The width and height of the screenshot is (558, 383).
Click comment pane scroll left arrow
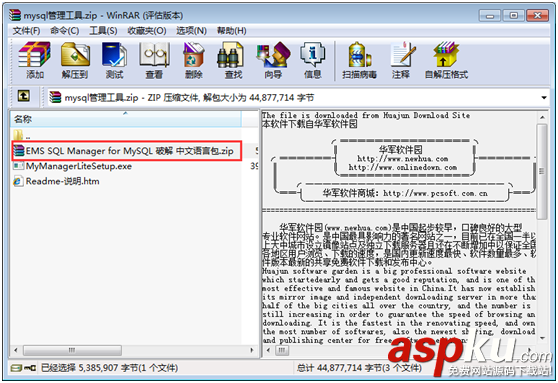tap(269, 350)
